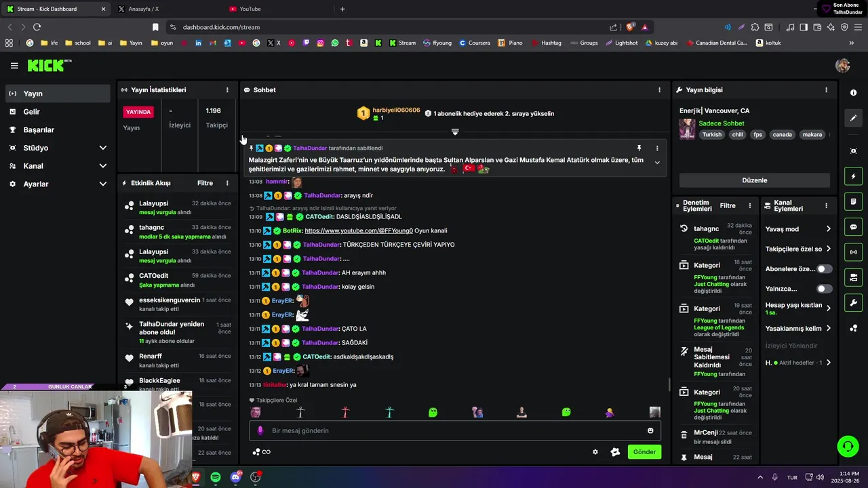
Task: Click the notes document icon in right rail
Action: pos(853,202)
